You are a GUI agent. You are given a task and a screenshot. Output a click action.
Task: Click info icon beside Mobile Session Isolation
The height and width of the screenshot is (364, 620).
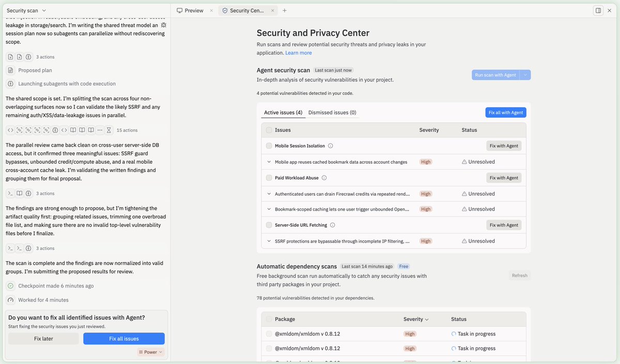click(331, 146)
